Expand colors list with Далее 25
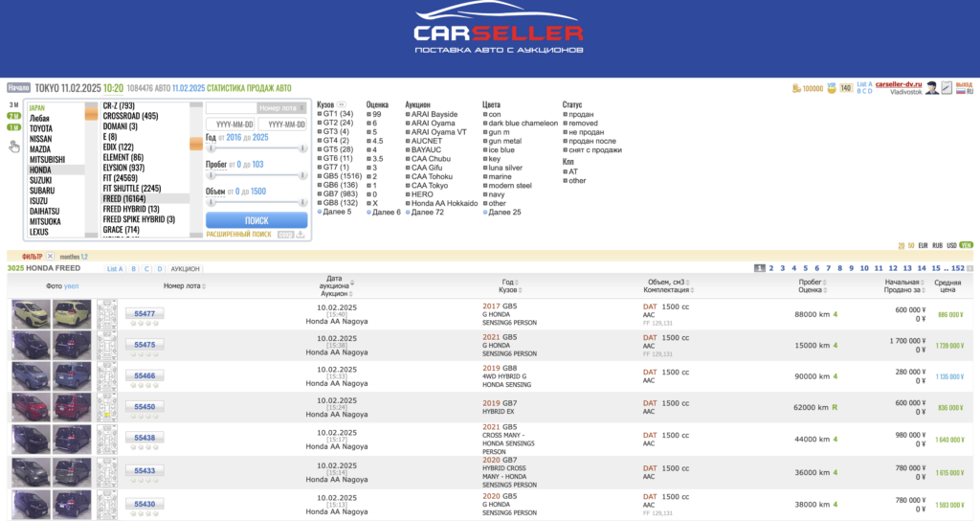The height and width of the screenshot is (521, 980). click(501, 212)
